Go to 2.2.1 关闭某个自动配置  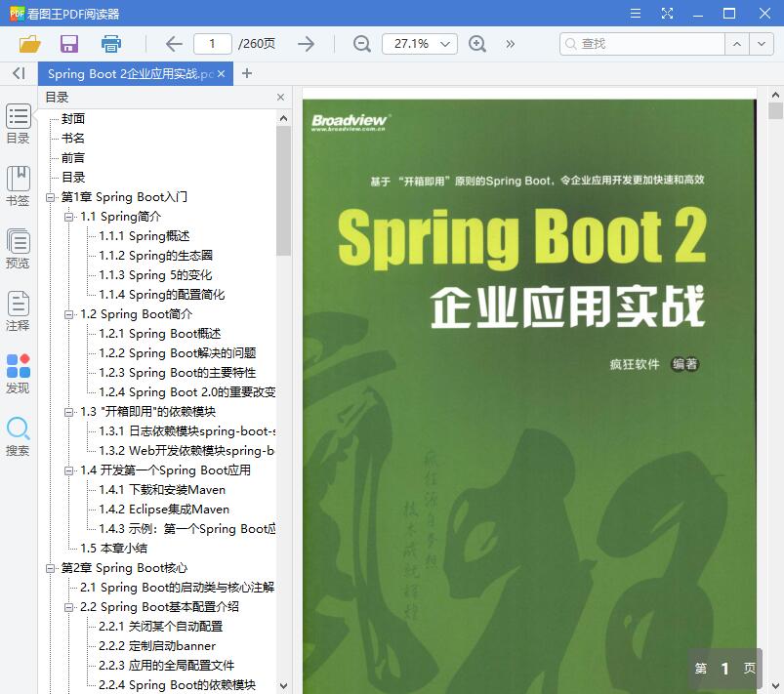160,626
